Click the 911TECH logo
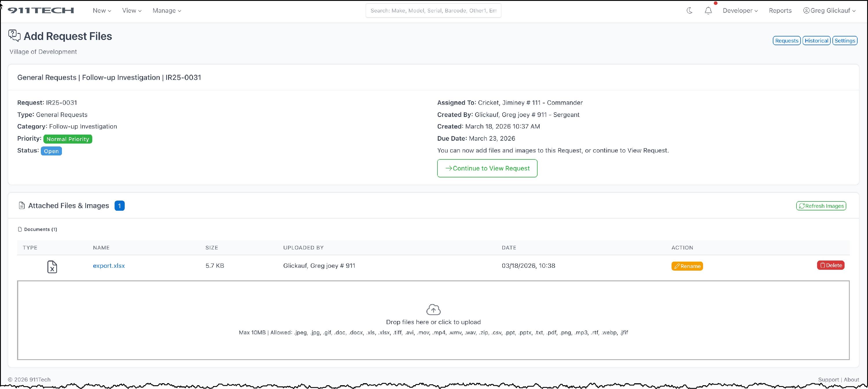 click(x=41, y=10)
